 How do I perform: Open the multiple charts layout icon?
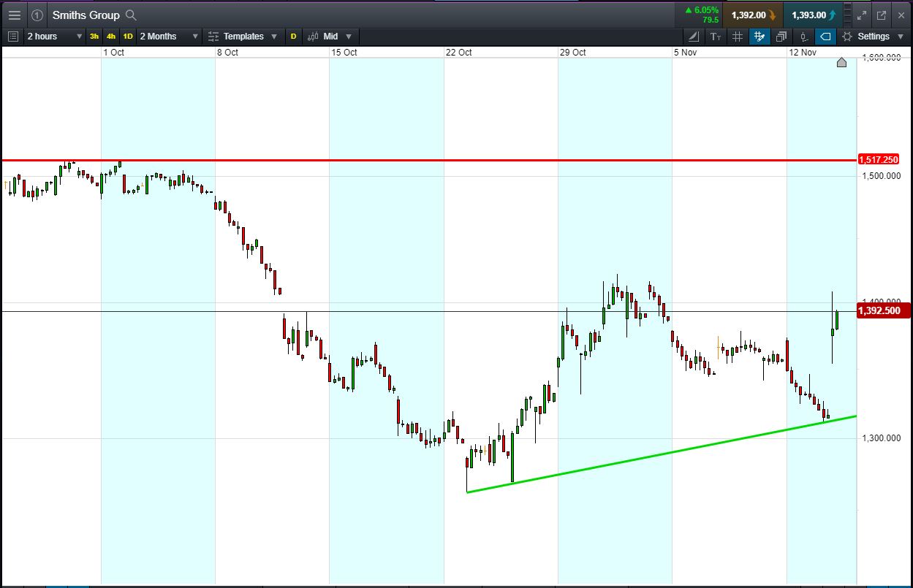[781, 36]
